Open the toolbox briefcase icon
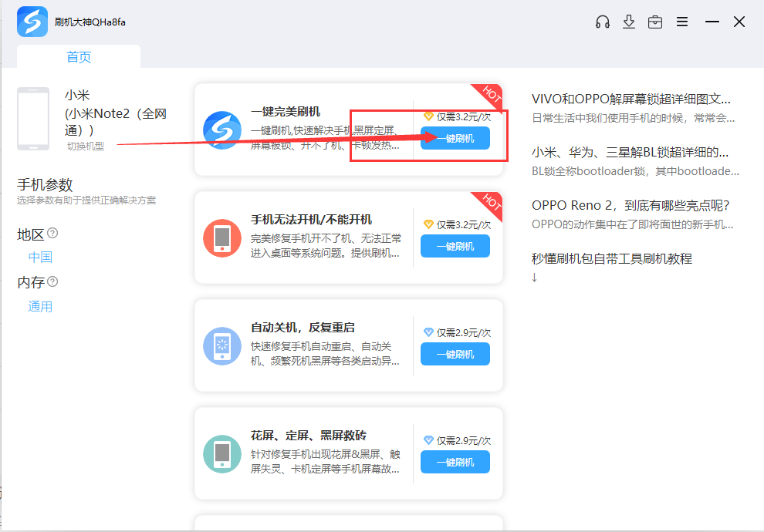 pos(655,22)
